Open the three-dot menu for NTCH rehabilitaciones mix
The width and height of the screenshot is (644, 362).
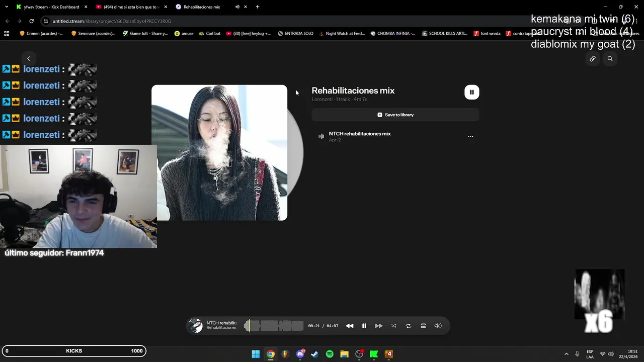point(470,136)
